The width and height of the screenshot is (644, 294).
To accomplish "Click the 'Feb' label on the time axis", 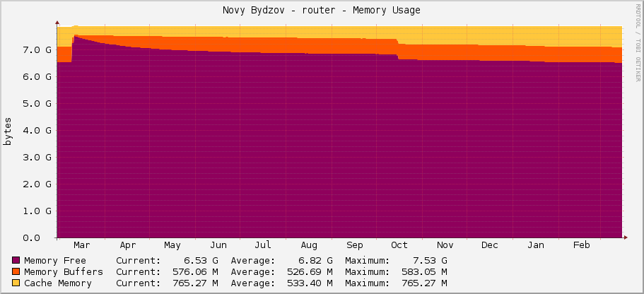I will (582, 245).
